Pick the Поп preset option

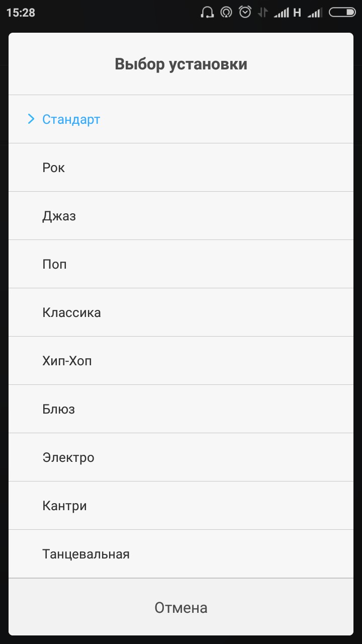click(x=181, y=264)
